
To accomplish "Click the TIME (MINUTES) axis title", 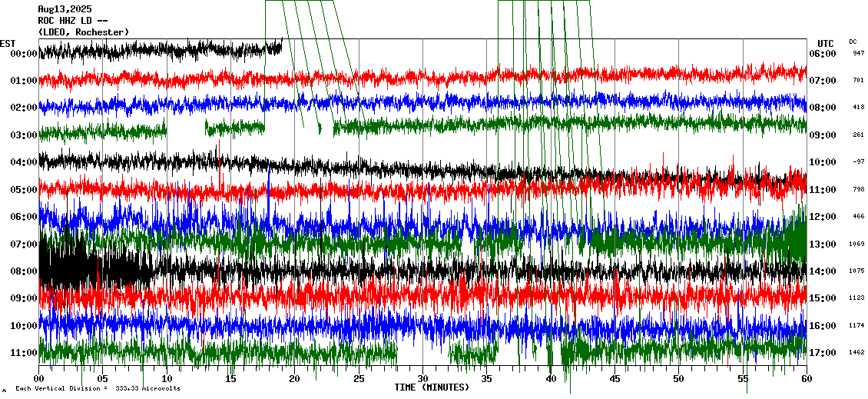I will 432,387.
